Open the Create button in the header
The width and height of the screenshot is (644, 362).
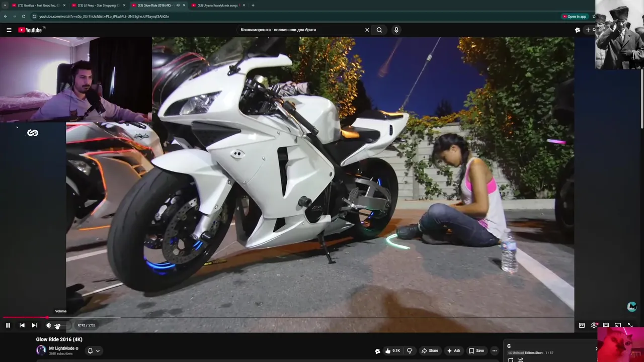pos(588,30)
